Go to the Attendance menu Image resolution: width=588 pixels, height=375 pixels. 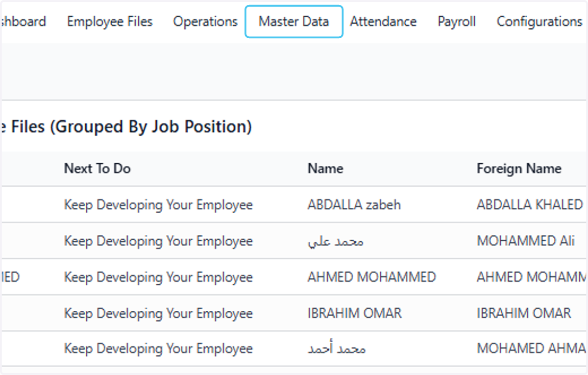(383, 22)
